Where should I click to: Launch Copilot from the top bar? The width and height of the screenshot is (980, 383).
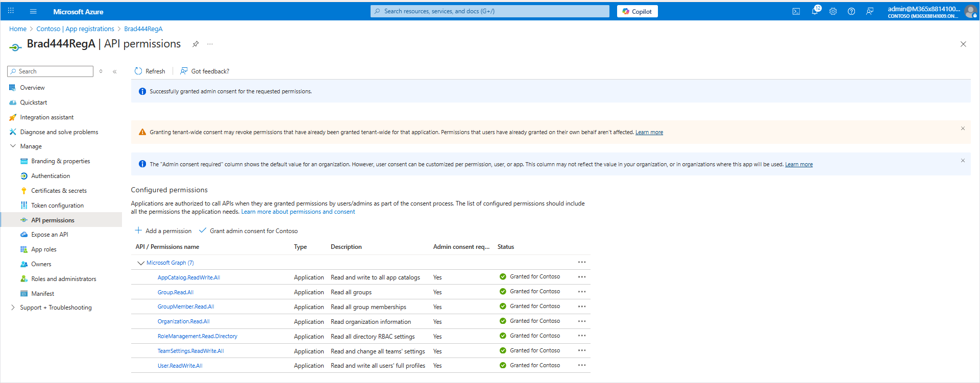(x=637, y=11)
